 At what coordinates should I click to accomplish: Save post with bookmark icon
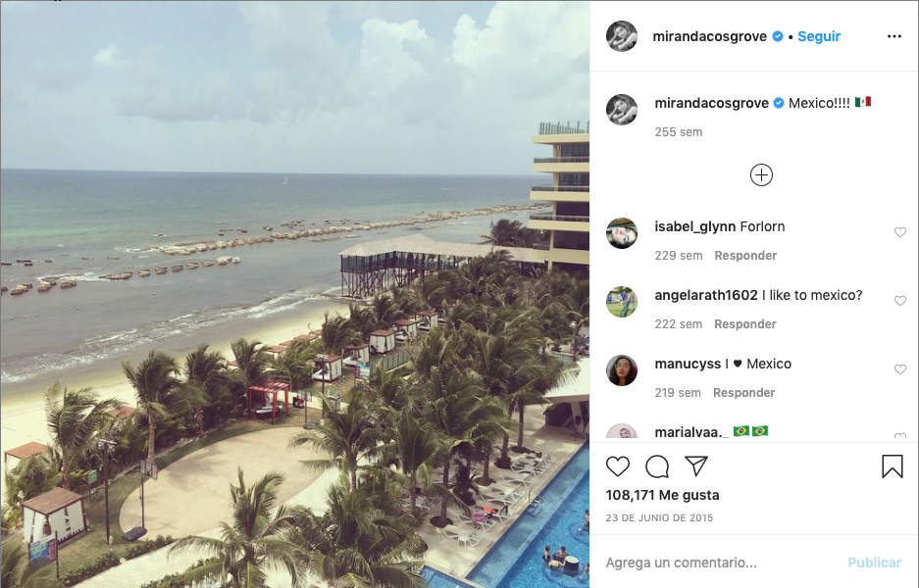point(893,466)
